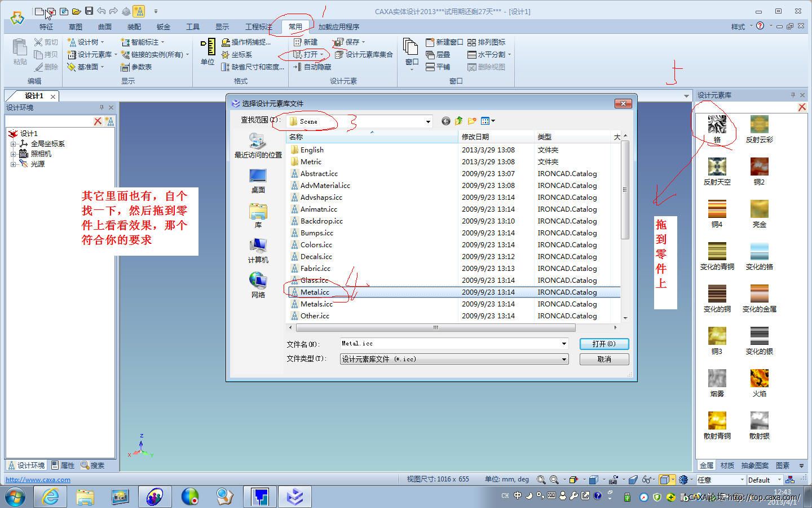Click the Open folder icon in quick access toolbar
The image size is (812, 508).
coord(76,11)
